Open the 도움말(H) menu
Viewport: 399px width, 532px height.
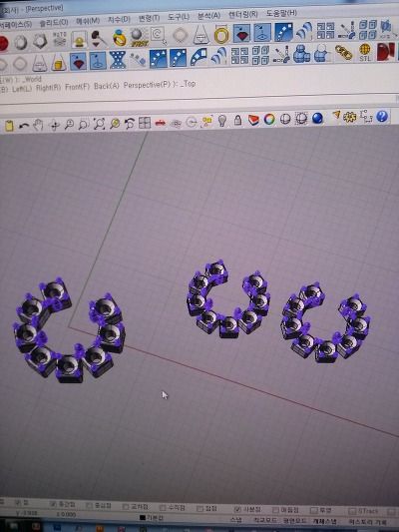281,13
